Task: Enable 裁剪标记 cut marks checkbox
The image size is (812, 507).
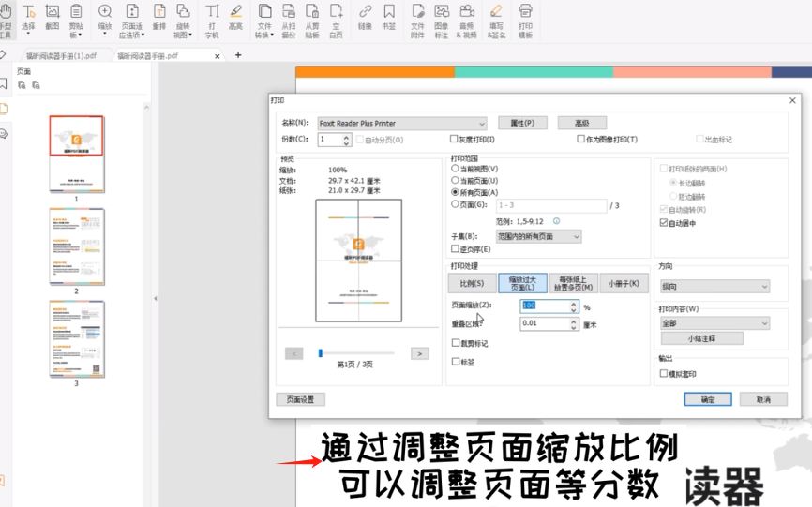Action: pos(455,342)
